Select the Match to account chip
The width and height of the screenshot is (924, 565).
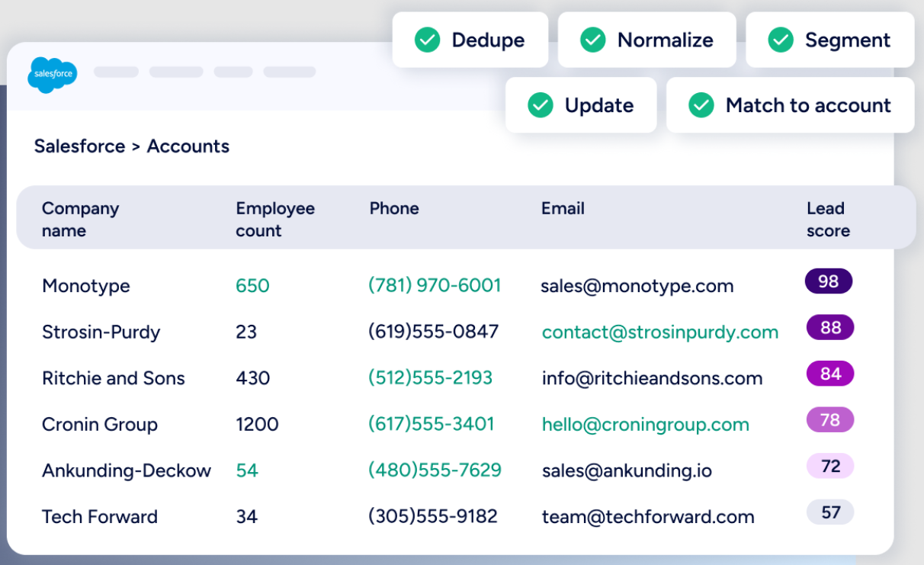pos(791,105)
